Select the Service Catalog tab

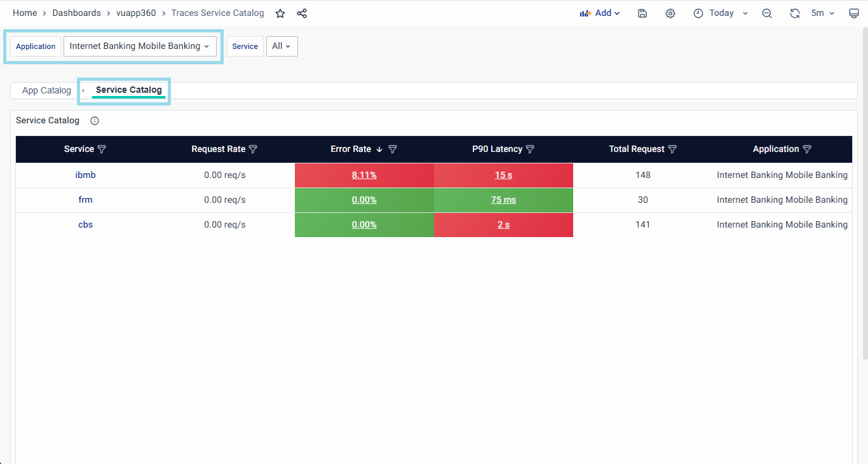pos(129,90)
